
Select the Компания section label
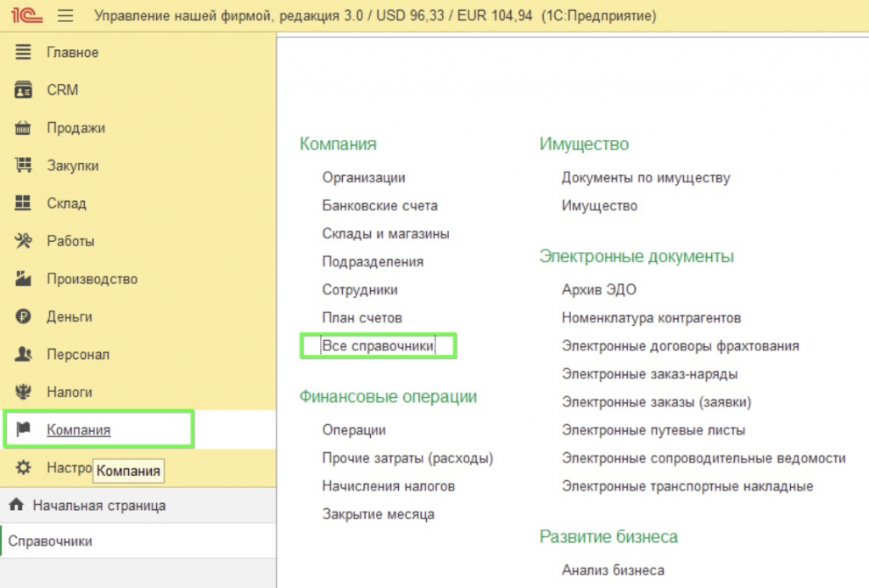pos(78,429)
